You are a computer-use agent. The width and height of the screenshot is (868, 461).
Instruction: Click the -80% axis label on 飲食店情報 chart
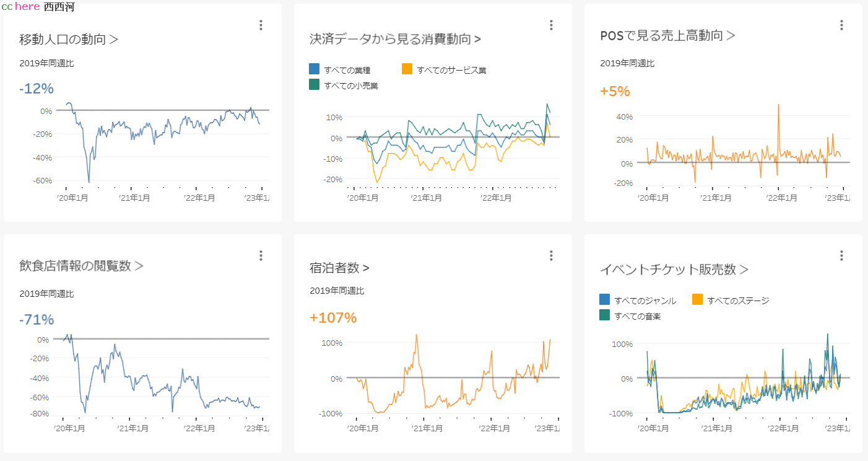(x=40, y=414)
